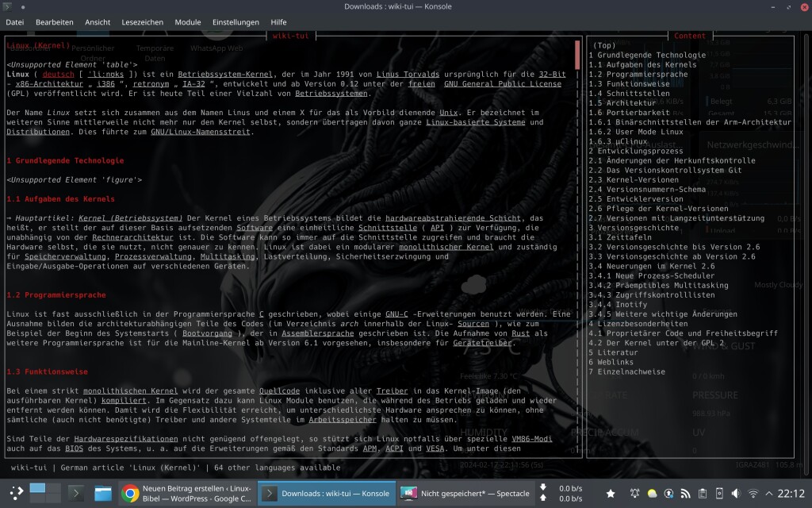Open the GNU/Linux-Namensstreit link
Viewport: 812px width, 508px height.
point(201,132)
